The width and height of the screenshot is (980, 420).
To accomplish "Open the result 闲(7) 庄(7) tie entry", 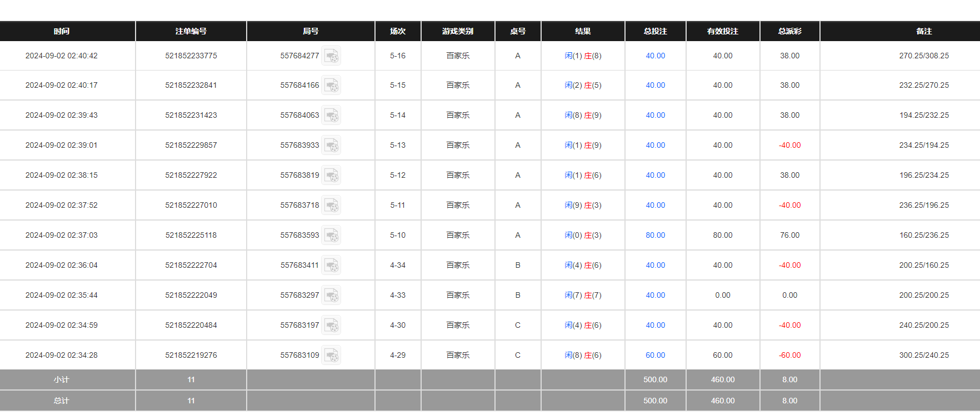I will (x=583, y=296).
